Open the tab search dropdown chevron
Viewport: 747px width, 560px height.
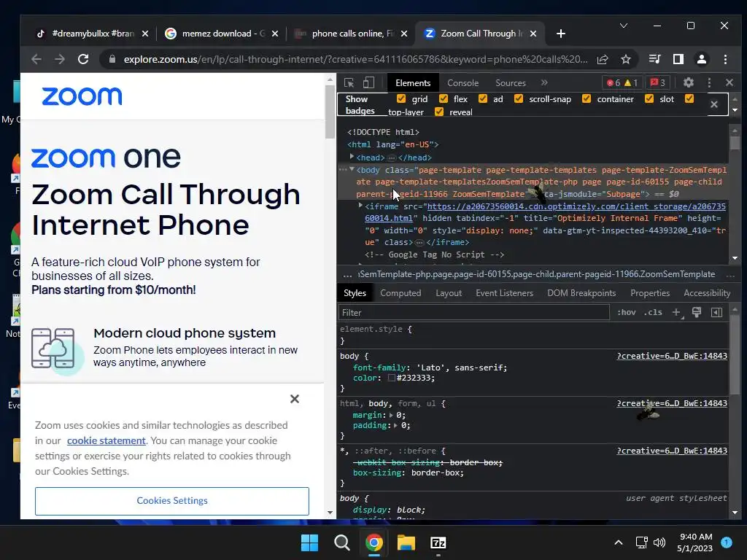(x=624, y=26)
